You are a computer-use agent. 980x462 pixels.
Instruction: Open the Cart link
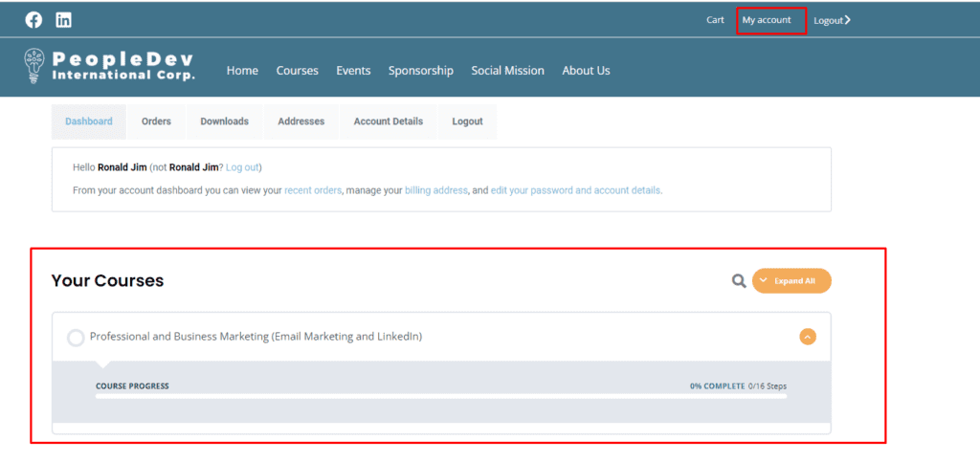715,20
